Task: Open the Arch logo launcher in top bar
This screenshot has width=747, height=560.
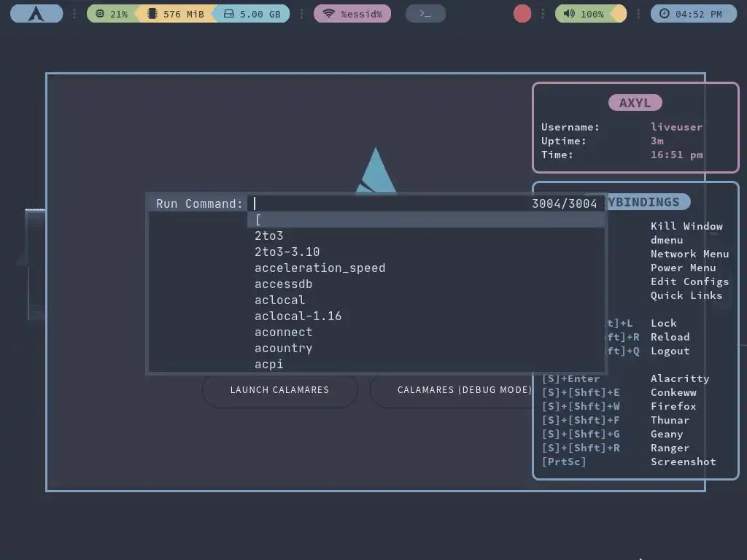Action: click(36, 13)
